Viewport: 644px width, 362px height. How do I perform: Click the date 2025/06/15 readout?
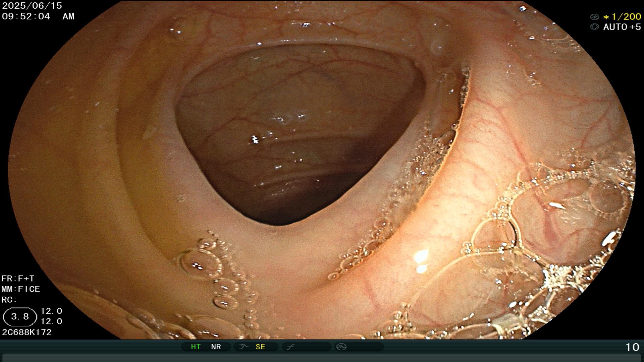click(32, 6)
